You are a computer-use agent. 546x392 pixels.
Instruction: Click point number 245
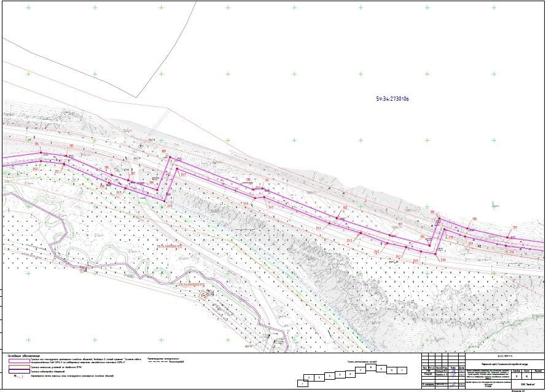point(271,207)
